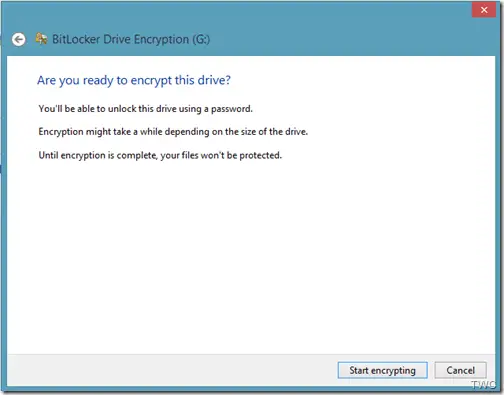
Task: Click the blank white area of the dialog body
Action: [250, 253]
